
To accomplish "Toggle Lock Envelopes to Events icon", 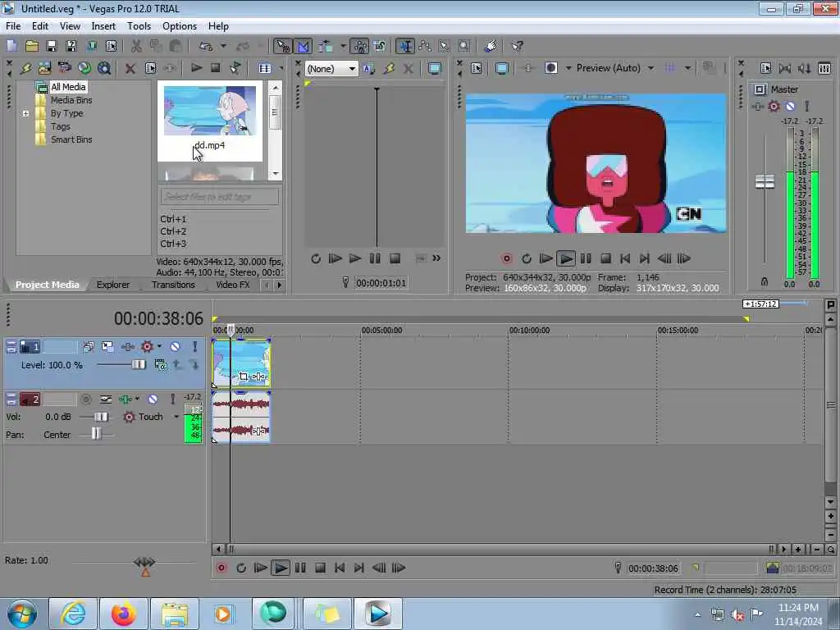I will 359,46.
